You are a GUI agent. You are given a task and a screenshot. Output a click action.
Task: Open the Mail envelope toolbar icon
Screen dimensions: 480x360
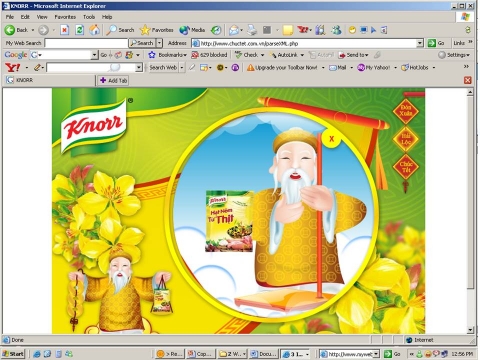coord(234,30)
